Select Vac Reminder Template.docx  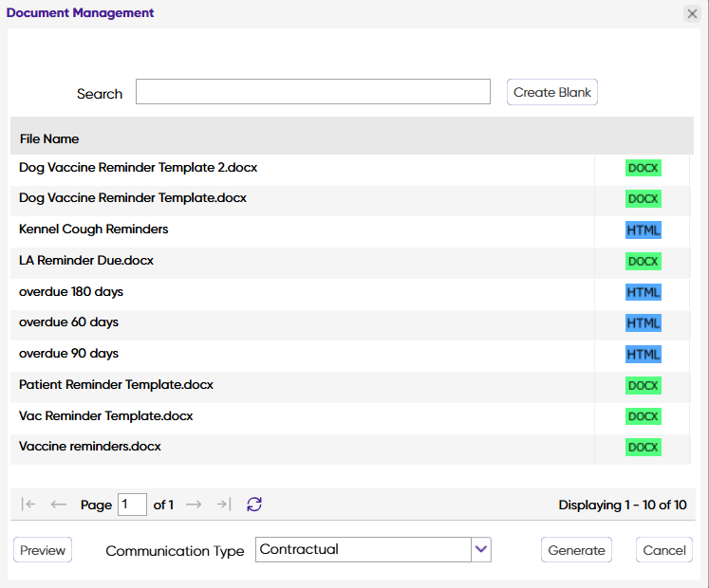point(350,416)
